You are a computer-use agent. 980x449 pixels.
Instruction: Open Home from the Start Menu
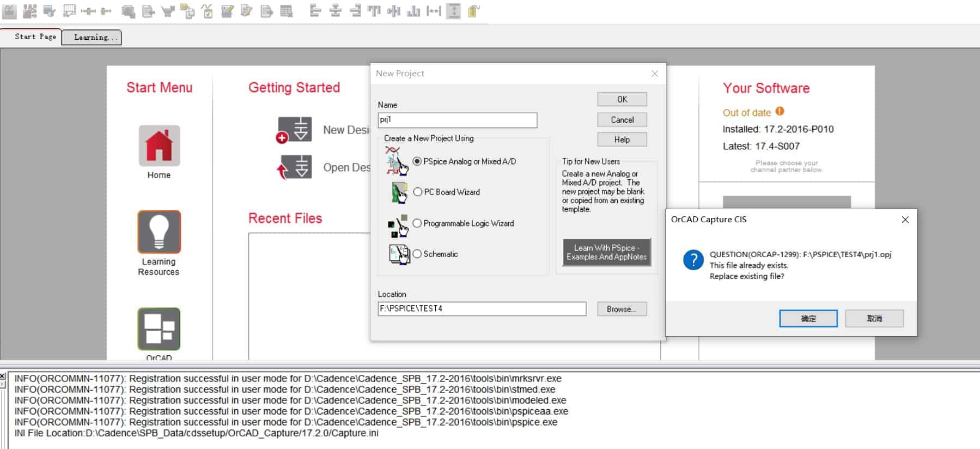point(159,145)
